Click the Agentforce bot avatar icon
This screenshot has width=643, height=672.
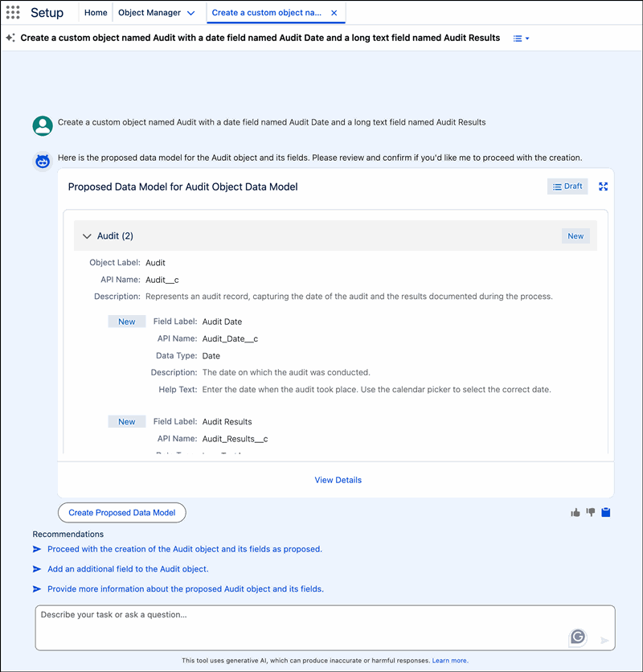pyautogui.click(x=43, y=162)
